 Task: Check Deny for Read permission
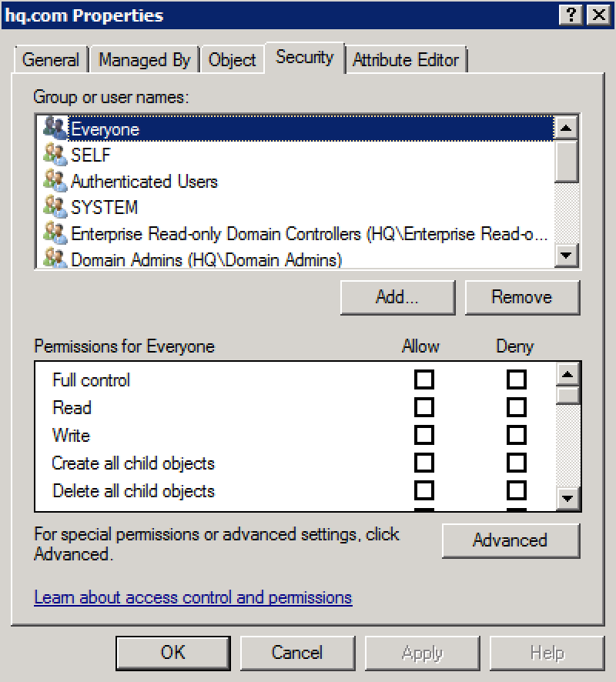(515, 408)
